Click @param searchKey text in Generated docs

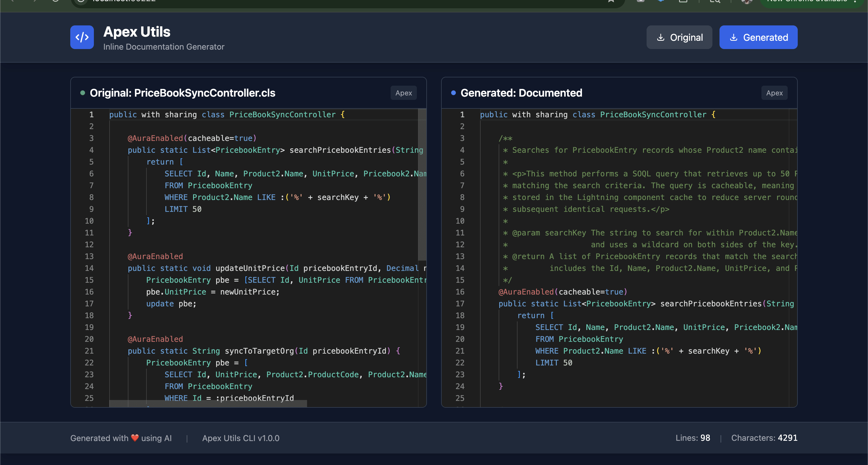click(x=549, y=233)
